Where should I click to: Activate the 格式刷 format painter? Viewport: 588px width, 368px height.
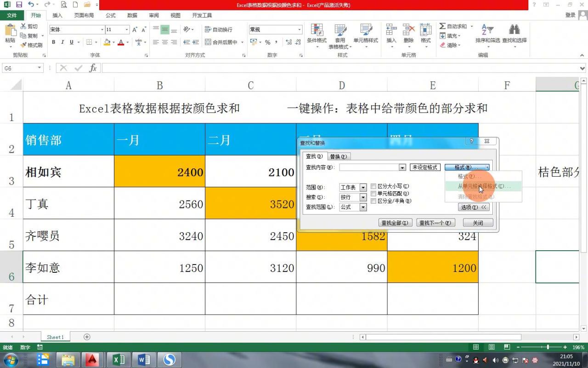tap(31, 45)
